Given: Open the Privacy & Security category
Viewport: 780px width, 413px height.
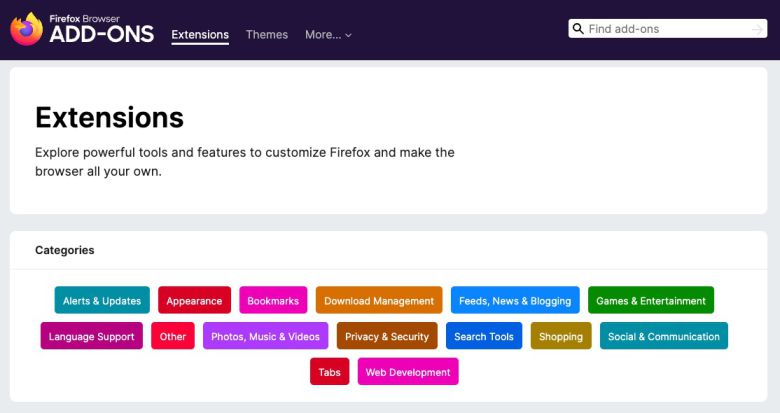Looking at the screenshot, I should [x=387, y=337].
